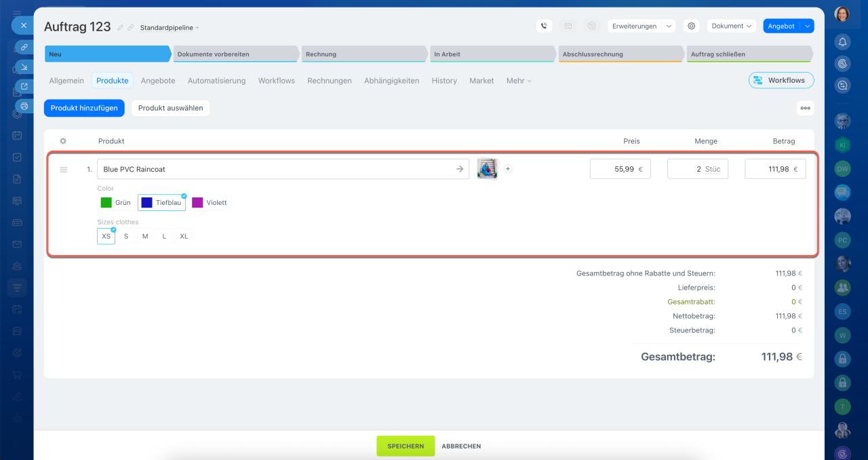Viewport: 868px width, 460px height.
Task: Open product details arrow in name field
Action: 459,169
